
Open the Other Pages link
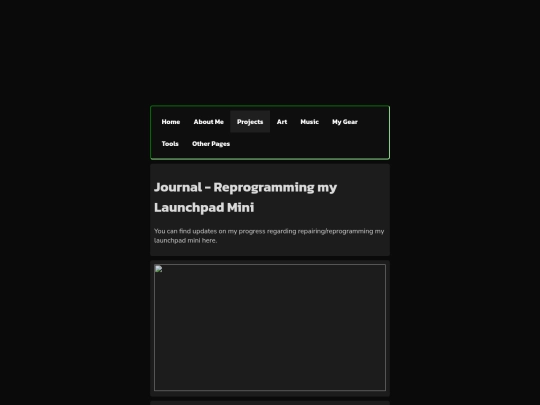pos(211,144)
